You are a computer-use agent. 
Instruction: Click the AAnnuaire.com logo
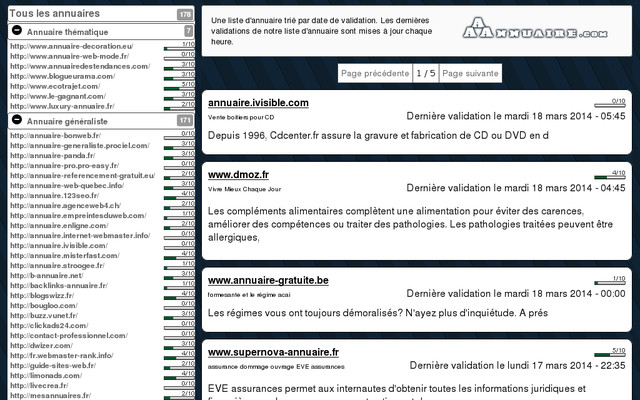(x=535, y=29)
